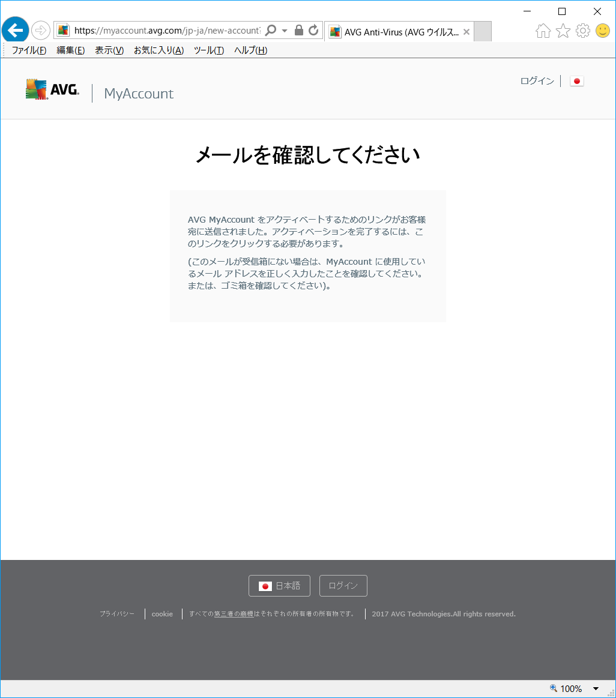
Task: Open a new tab with the blank tab button
Action: tap(483, 31)
